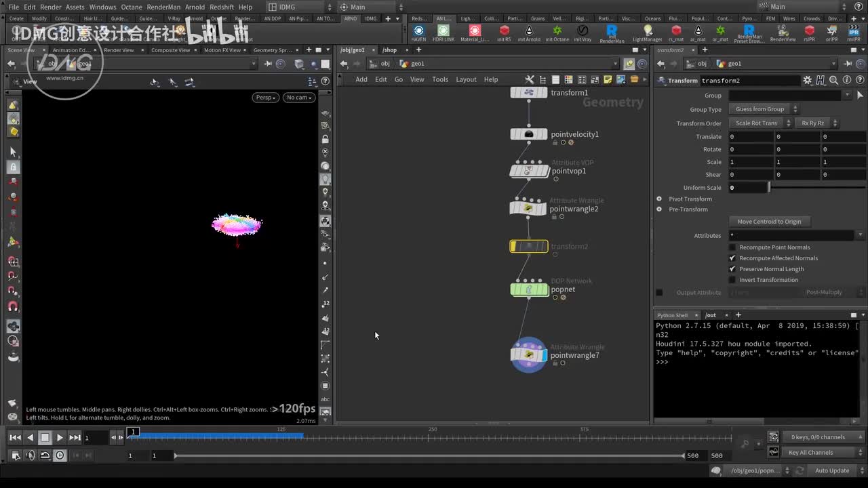The image size is (868, 488).
Task: Click the play forward button
Action: tap(60, 438)
